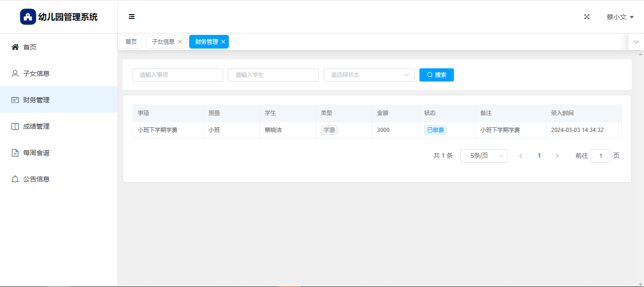644x287 pixels.
Task: Close the 子女信息 tab
Action: (180, 42)
